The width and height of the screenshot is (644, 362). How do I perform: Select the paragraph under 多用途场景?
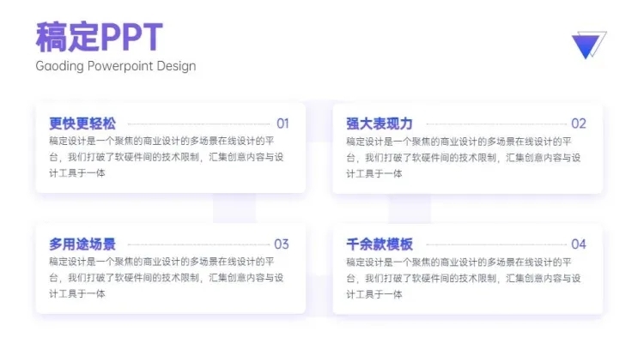[167, 277]
